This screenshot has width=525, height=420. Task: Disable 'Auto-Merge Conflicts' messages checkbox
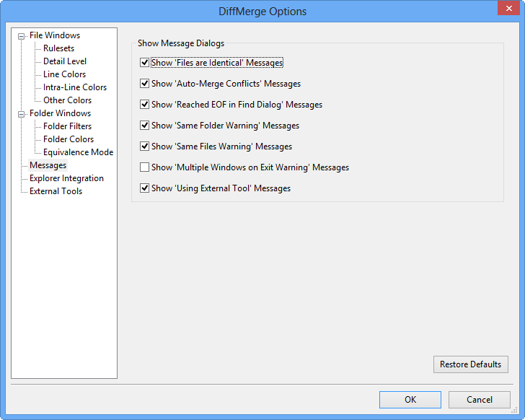[145, 84]
